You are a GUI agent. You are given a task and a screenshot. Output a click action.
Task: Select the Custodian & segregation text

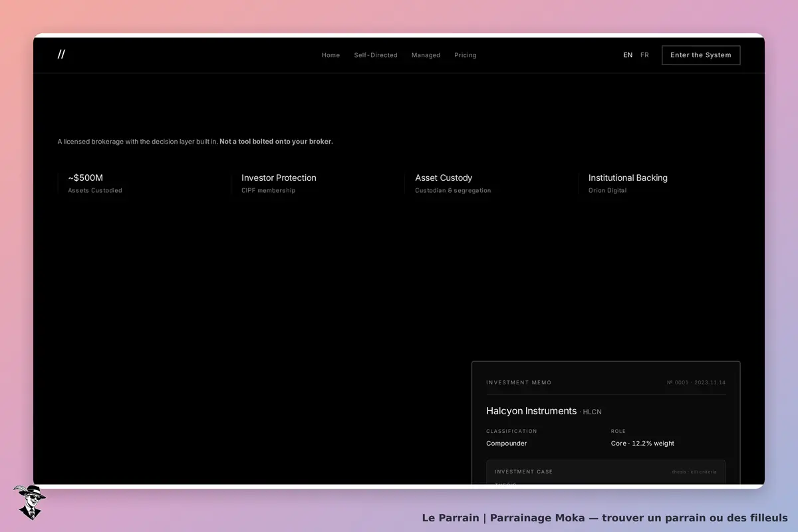point(453,190)
